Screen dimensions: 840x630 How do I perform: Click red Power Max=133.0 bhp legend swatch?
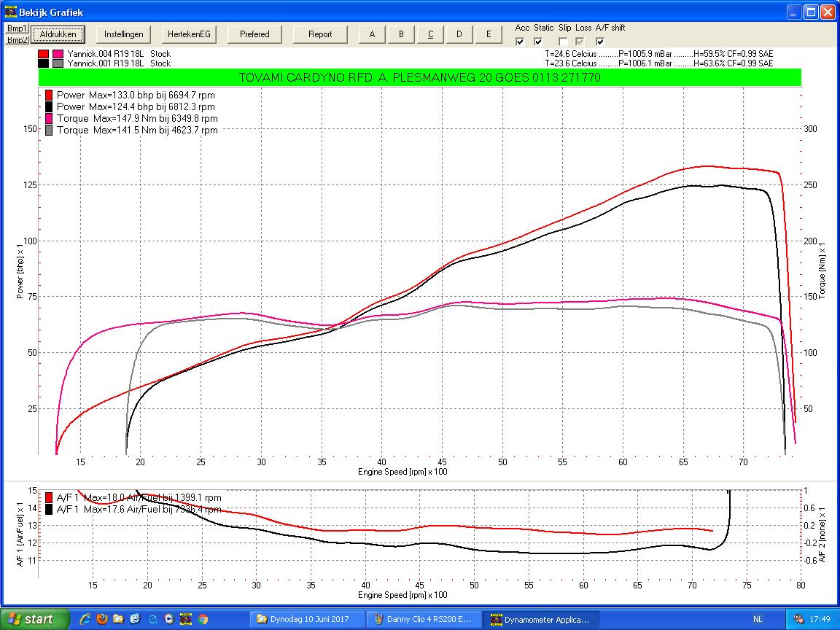[x=49, y=95]
